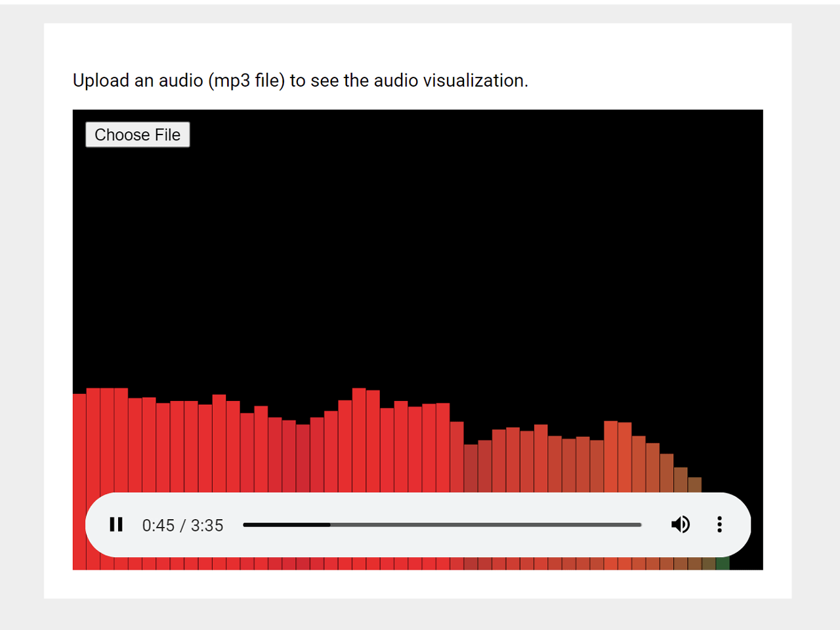Screen dimensions: 840x630
Task: Click the pause icon in the player
Action: point(116,524)
